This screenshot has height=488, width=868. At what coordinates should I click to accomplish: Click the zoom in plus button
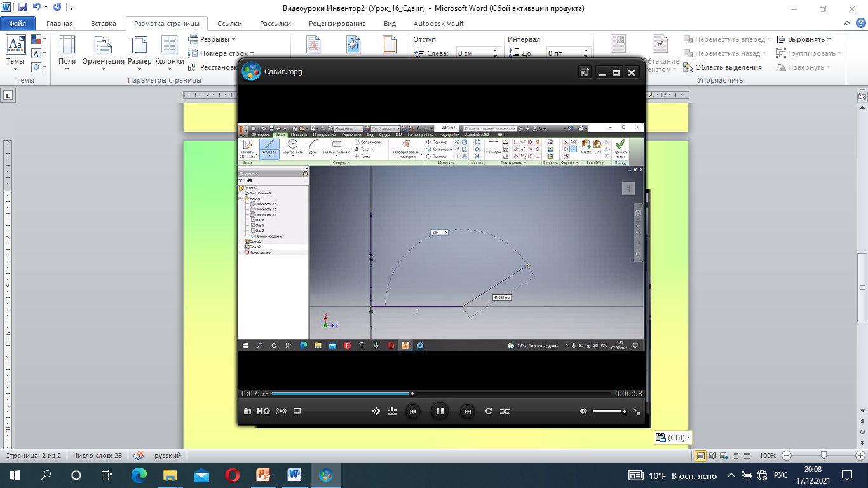pos(859,456)
